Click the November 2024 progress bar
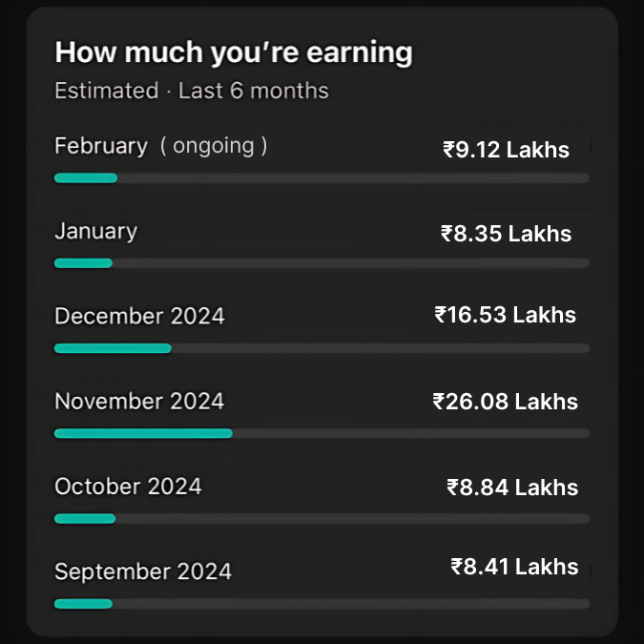The height and width of the screenshot is (644, 644). pyautogui.click(x=322, y=433)
